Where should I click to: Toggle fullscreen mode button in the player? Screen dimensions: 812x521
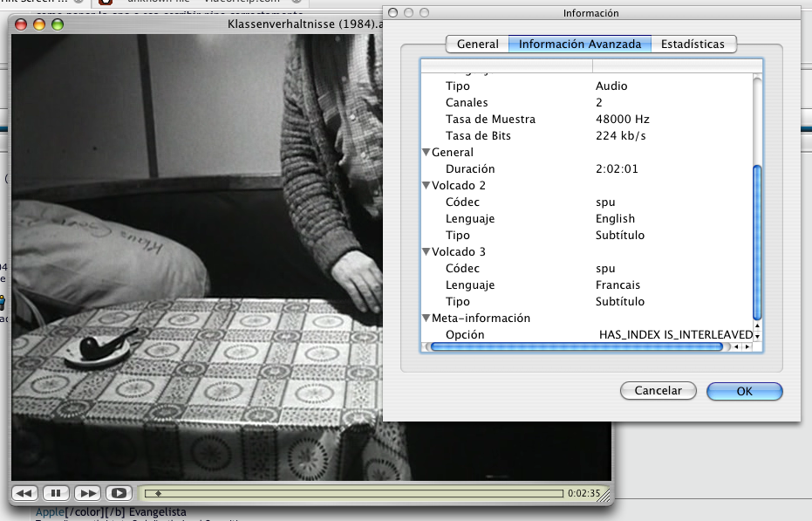click(119, 493)
